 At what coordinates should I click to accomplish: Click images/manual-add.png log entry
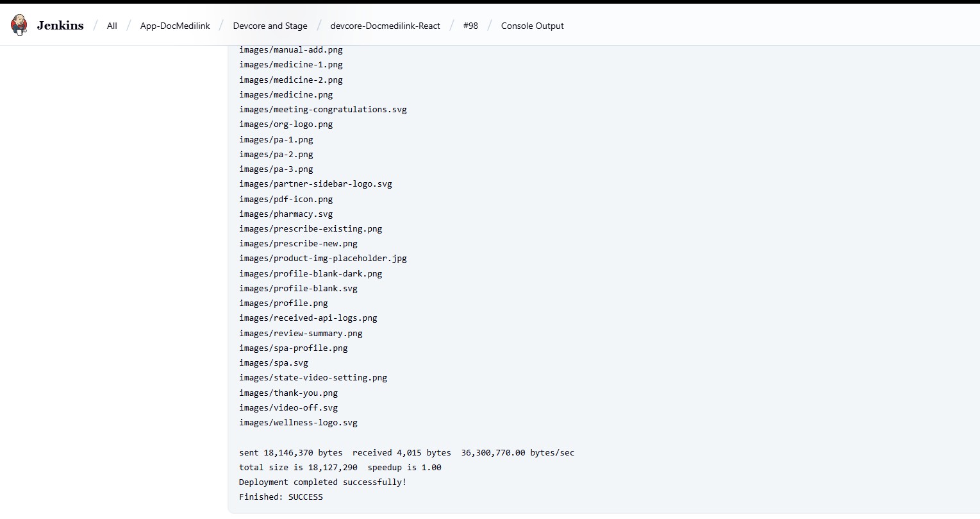point(291,49)
